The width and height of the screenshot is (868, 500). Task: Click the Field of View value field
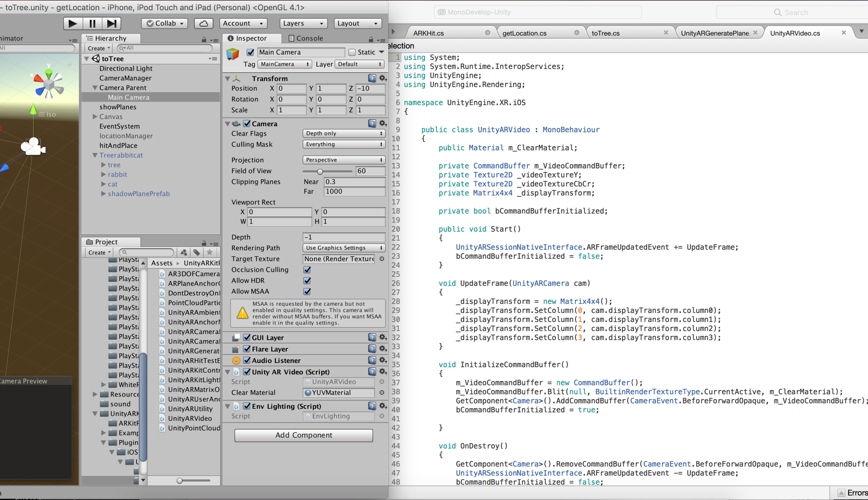[370, 171]
